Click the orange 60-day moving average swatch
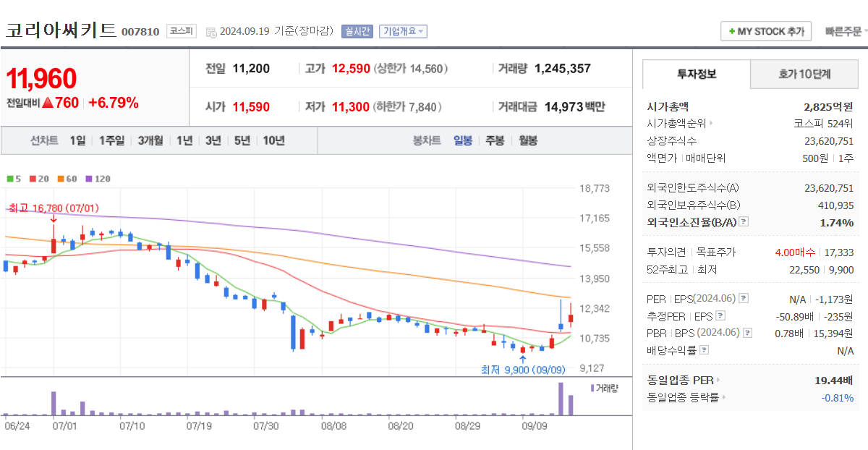 61,179
